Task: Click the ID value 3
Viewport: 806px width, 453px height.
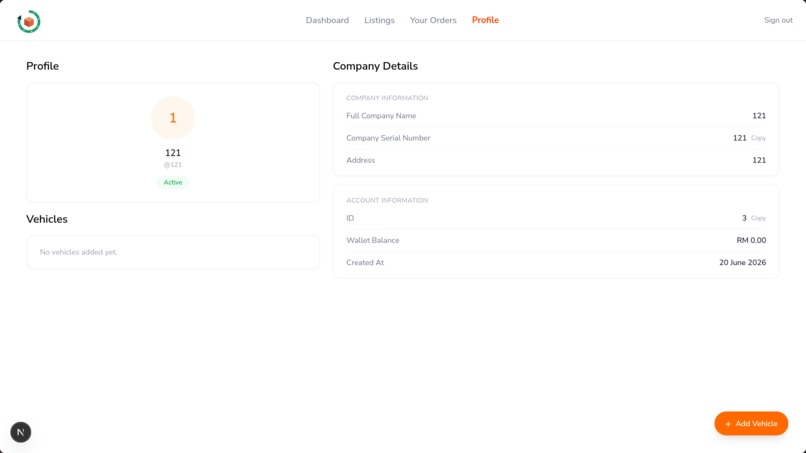Action: click(744, 218)
